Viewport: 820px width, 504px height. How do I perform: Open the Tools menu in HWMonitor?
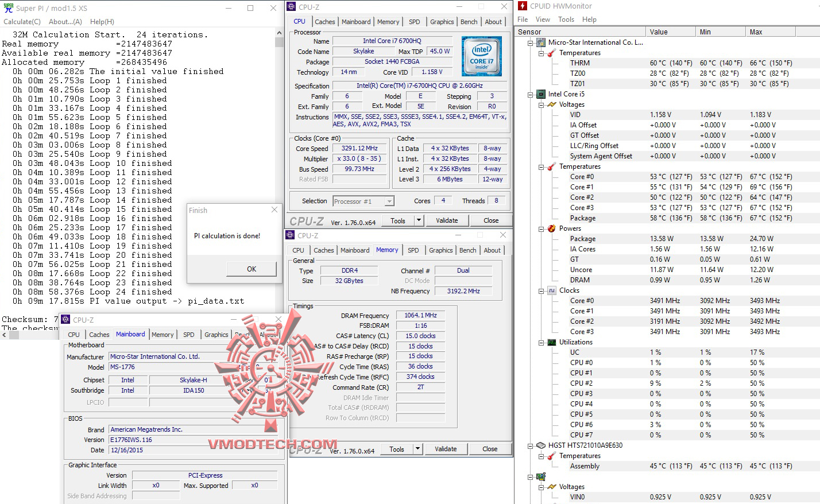coord(566,20)
